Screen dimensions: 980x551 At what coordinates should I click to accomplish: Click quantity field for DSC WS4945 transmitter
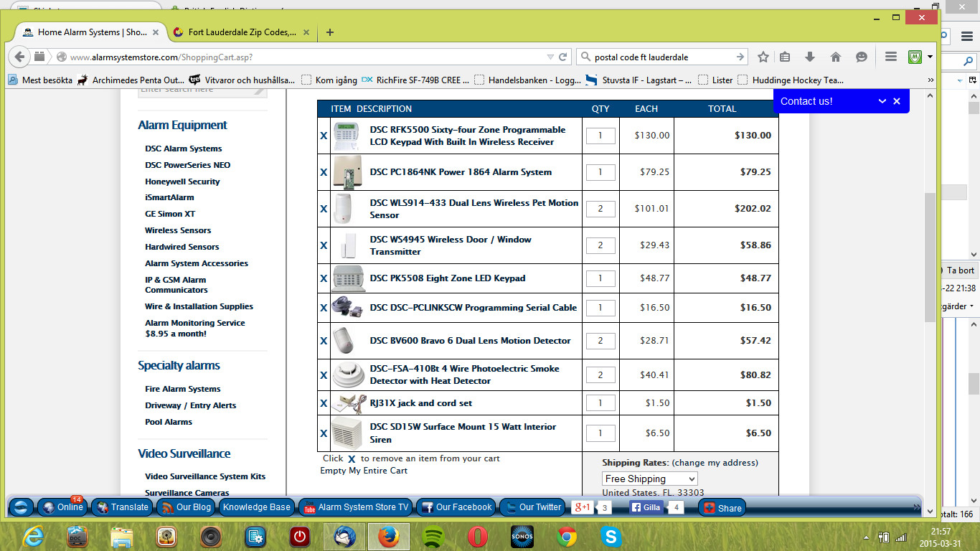600,245
